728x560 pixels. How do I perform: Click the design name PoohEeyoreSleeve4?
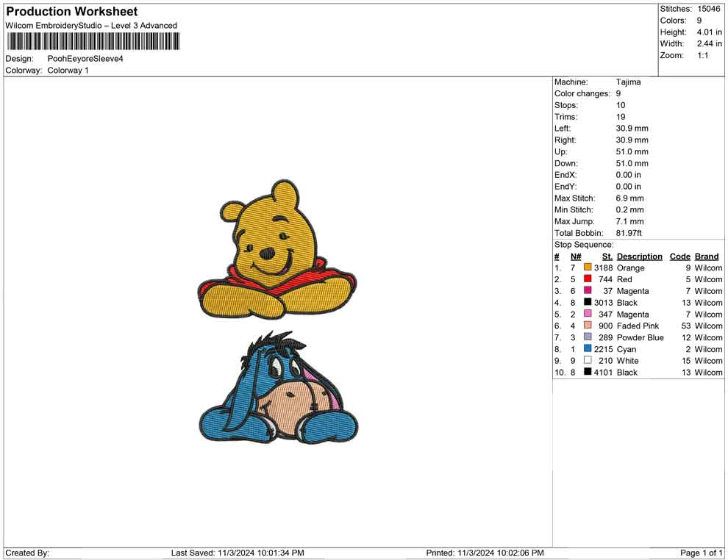[x=85, y=59]
